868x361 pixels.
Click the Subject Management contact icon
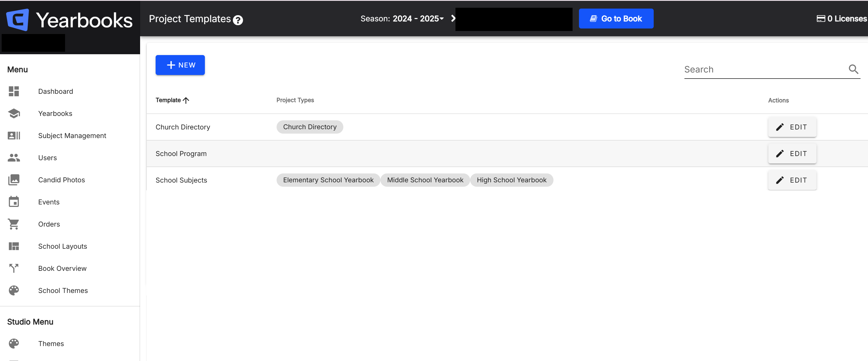pyautogui.click(x=14, y=135)
